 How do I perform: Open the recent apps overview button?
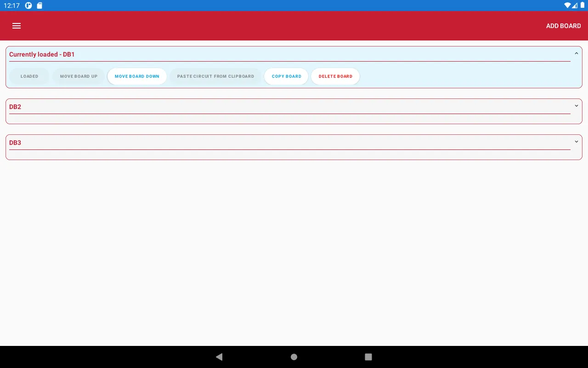pyautogui.click(x=368, y=357)
